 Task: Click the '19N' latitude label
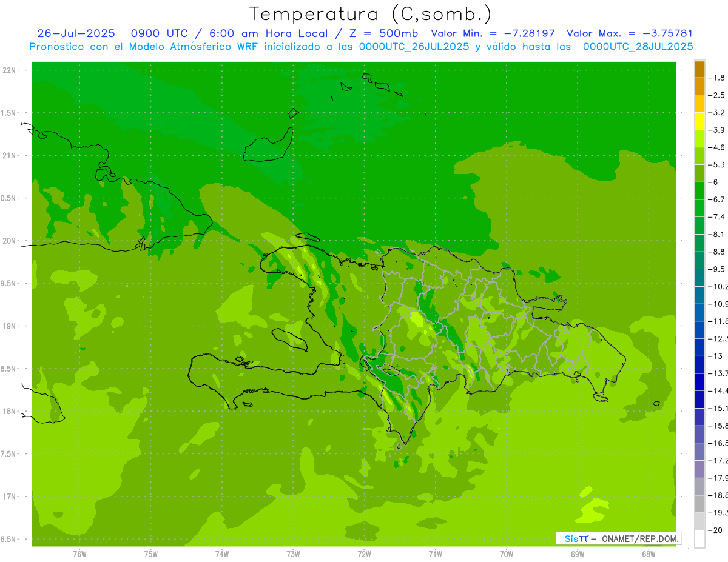10,326
